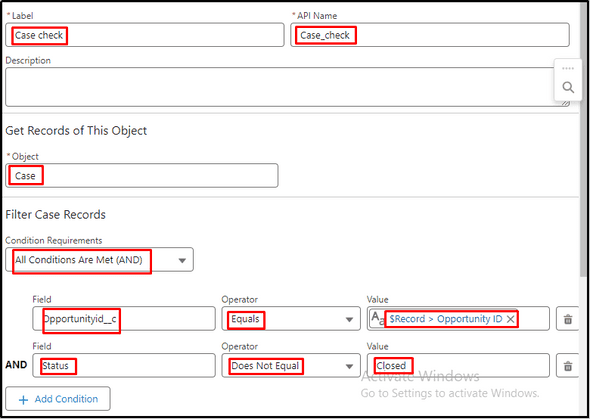
Task: Delete the Status condition row
Action: coord(567,366)
